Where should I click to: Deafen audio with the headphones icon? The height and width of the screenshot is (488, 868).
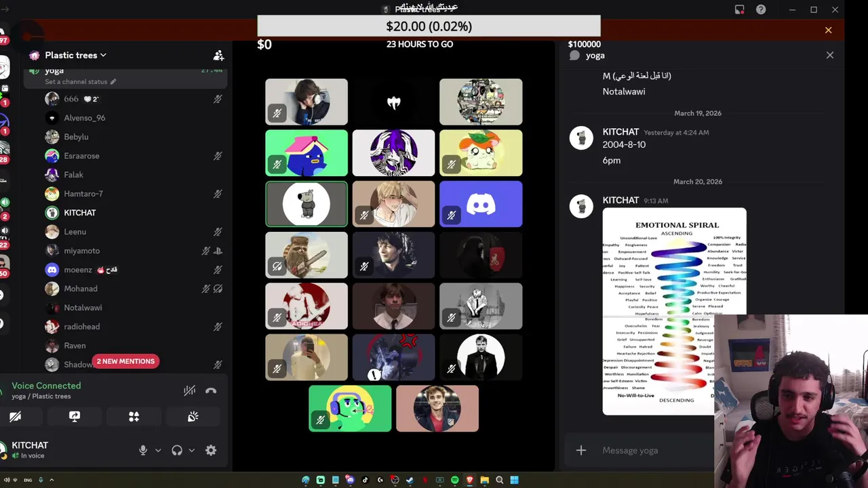click(x=177, y=450)
